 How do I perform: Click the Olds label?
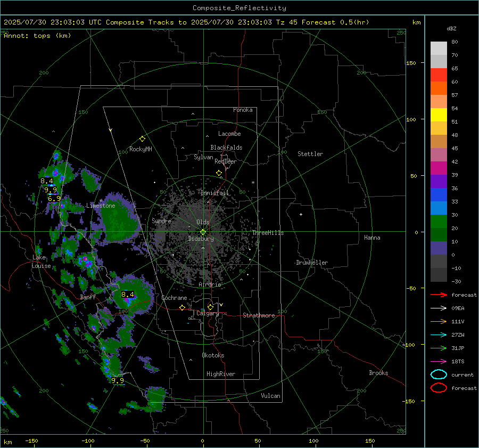[203, 222]
